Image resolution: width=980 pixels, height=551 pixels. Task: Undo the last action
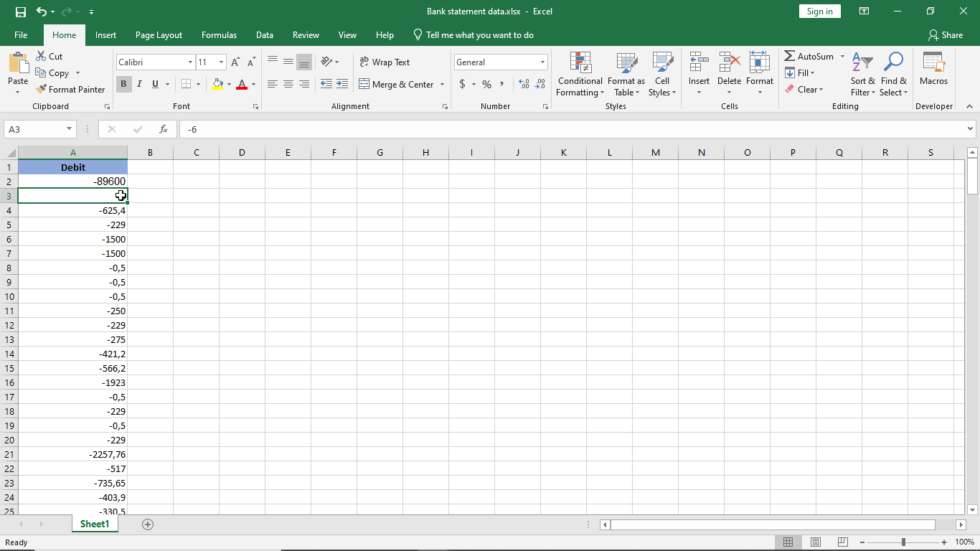click(42, 11)
